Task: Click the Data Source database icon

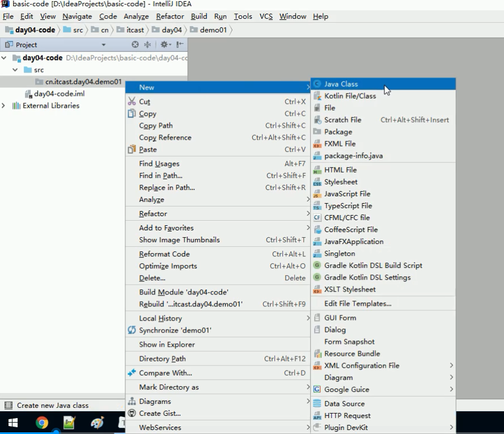Action: click(x=317, y=403)
